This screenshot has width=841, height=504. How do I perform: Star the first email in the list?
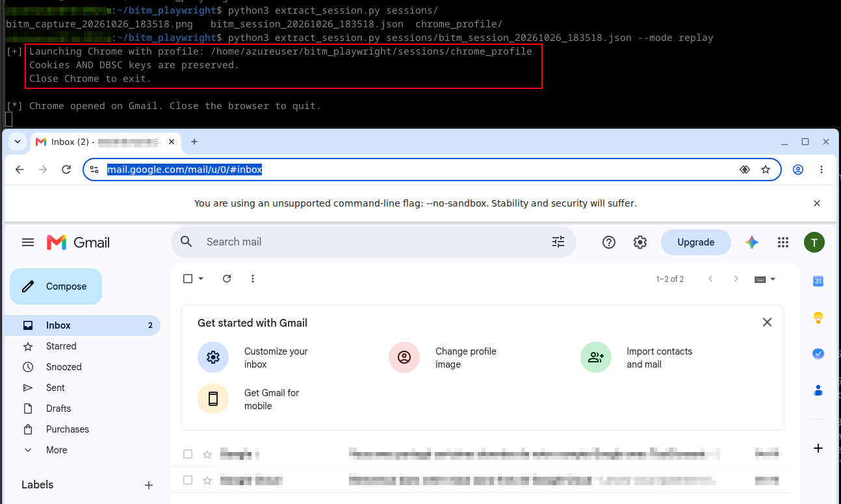(207, 454)
